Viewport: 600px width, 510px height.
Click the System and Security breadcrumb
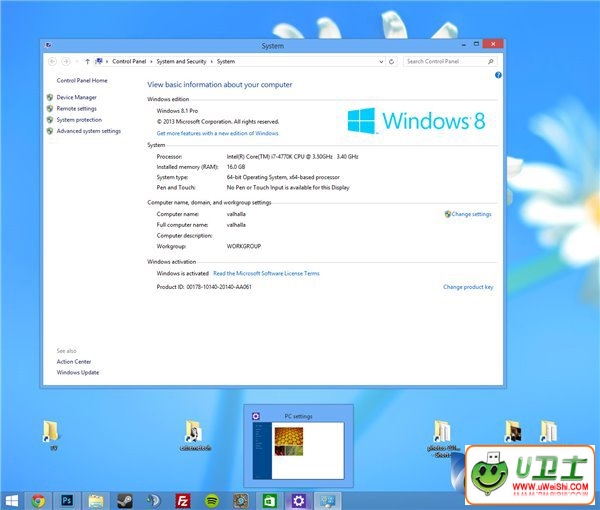pos(181,61)
